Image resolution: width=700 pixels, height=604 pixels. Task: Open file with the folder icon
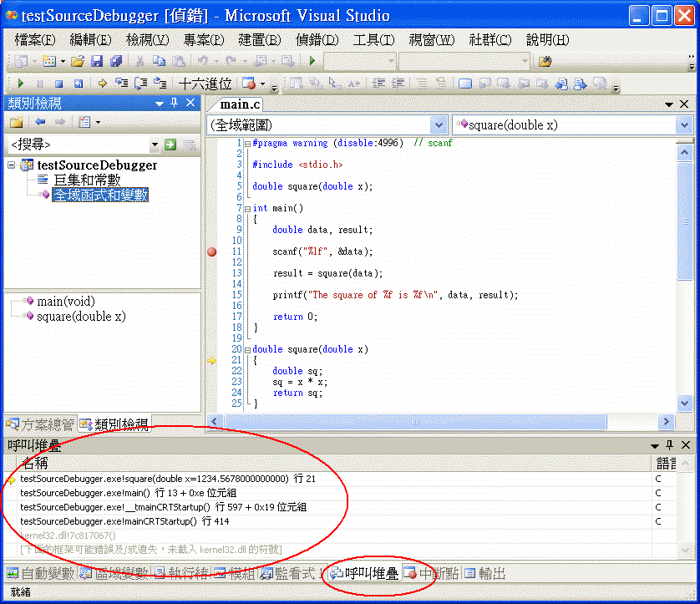point(78,61)
